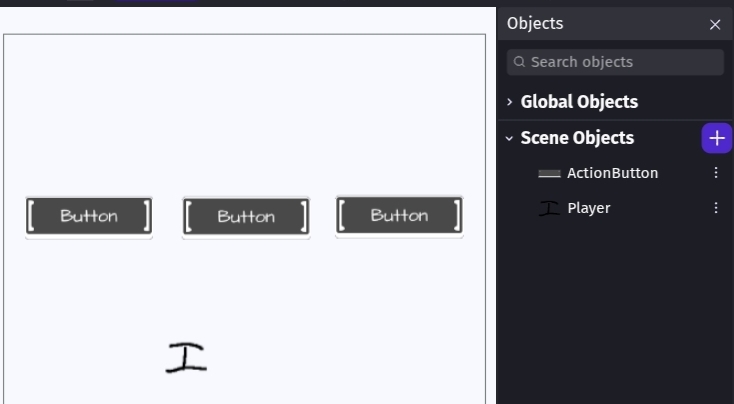734x404 pixels.
Task: Collapse Scene Objects using its chevron arrow
Action: coord(509,138)
